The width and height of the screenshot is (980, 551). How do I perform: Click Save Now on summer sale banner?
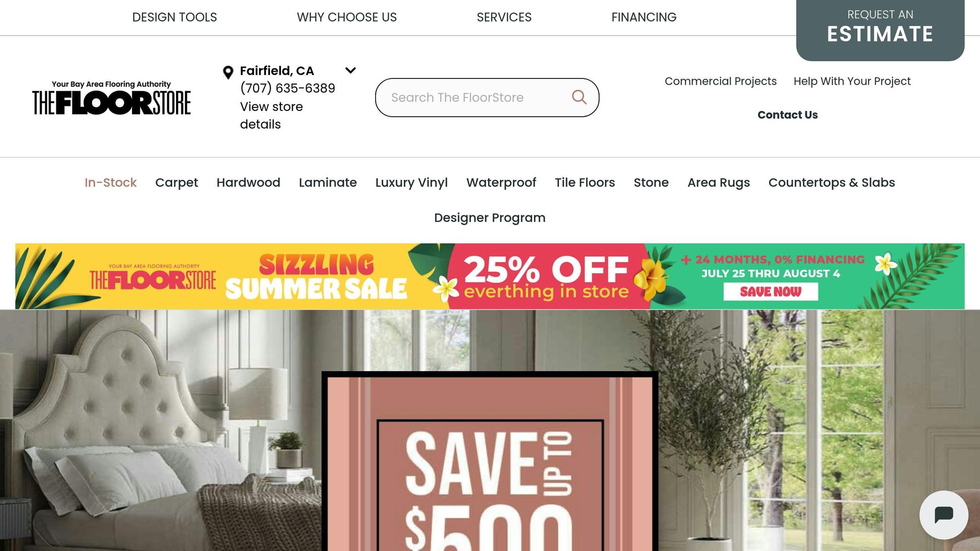[x=770, y=291]
